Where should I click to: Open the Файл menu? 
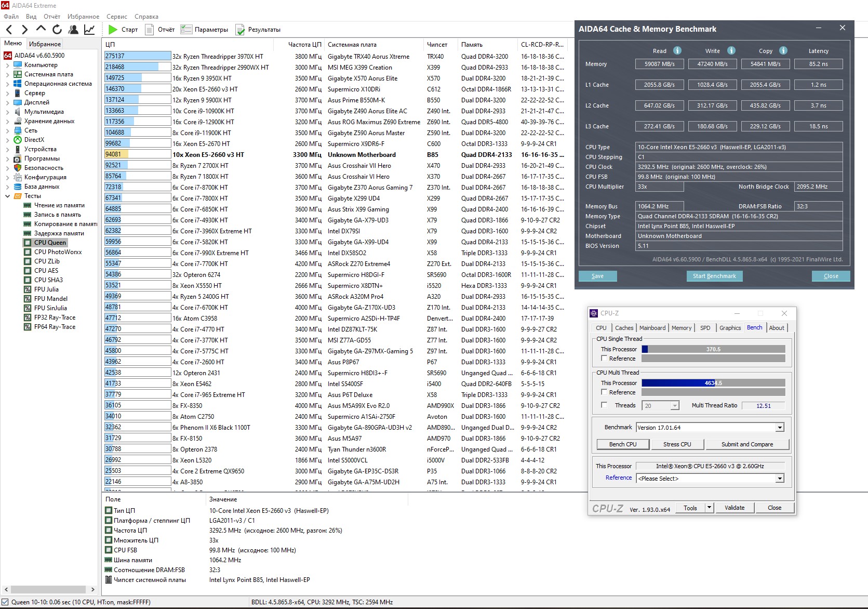[x=11, y=17]
